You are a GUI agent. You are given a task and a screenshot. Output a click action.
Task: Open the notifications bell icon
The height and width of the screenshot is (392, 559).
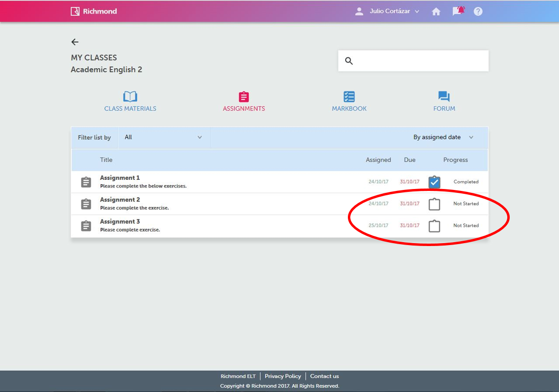tap(458, 11)
